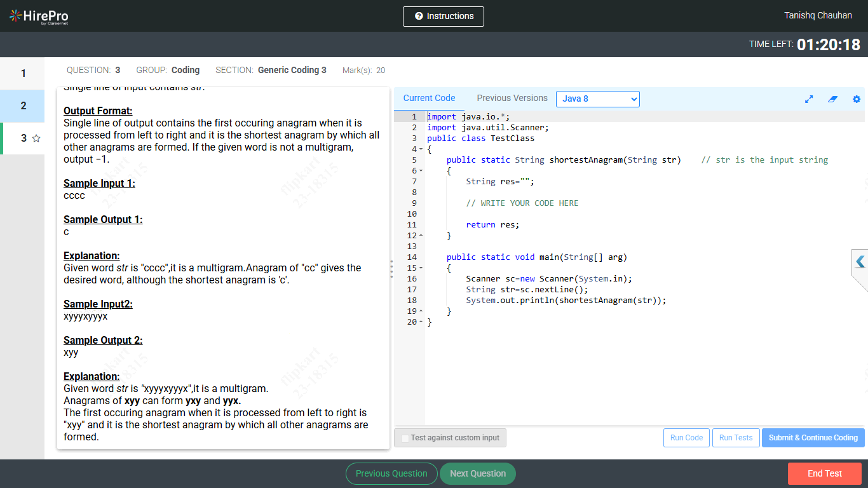Click the Run Tests button
This screenshot has height=488, width=868.
[736, 438]
